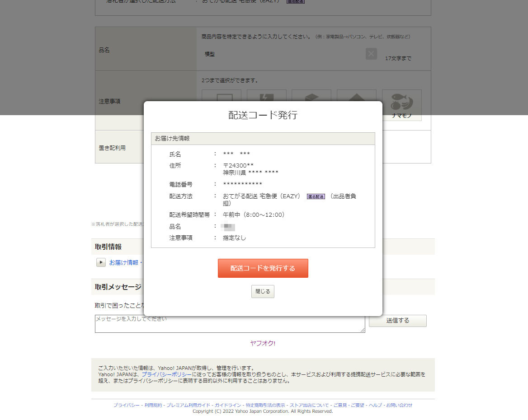Click the 品名 text field containing 模型
Screen dimensions: 528x420
(283, 54)
